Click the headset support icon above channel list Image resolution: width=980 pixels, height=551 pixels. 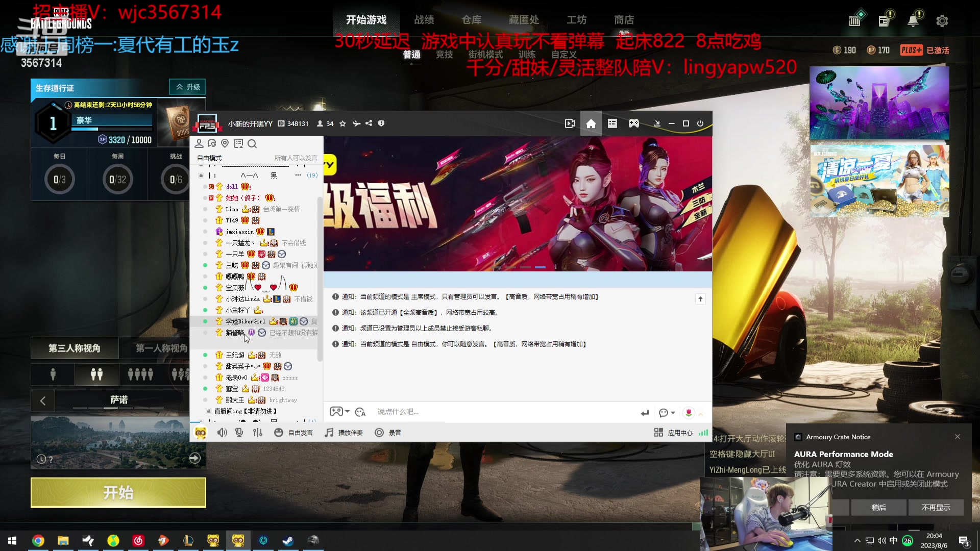coord(212,143)
